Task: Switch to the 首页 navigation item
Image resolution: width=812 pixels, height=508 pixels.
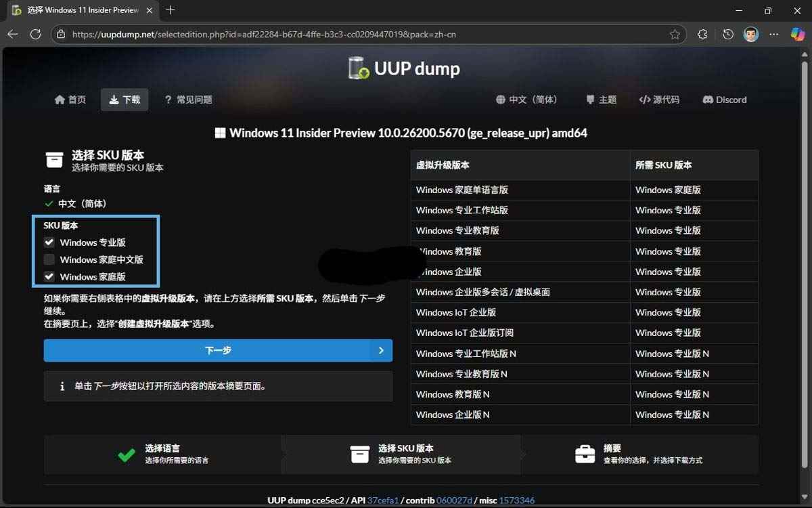Action: click(70, 99)
